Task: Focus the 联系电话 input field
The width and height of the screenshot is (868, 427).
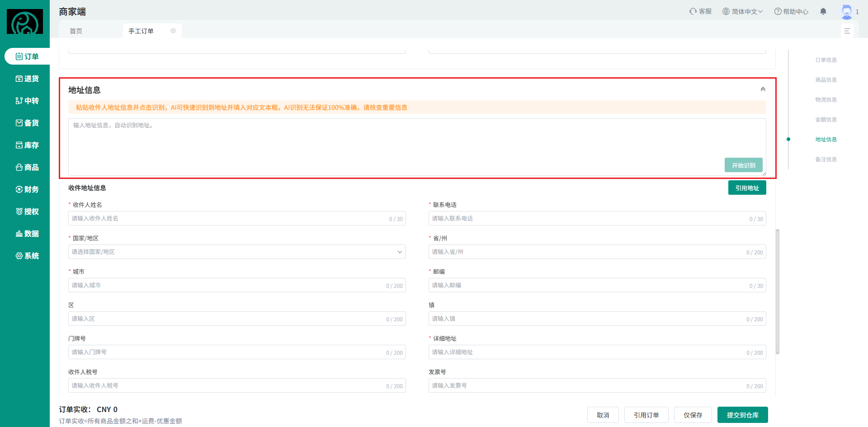Action: [597, 218]
